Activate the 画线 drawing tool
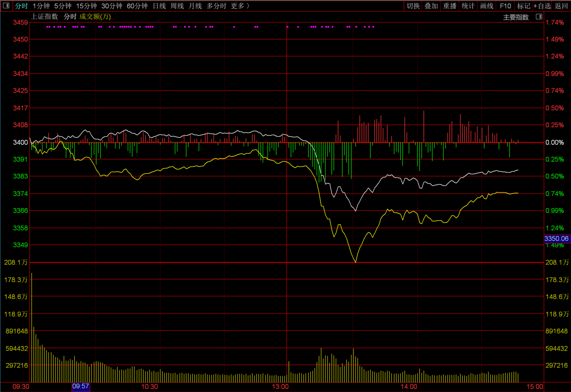This screenshot has width=571, height=392. click(x=487, y=6)
